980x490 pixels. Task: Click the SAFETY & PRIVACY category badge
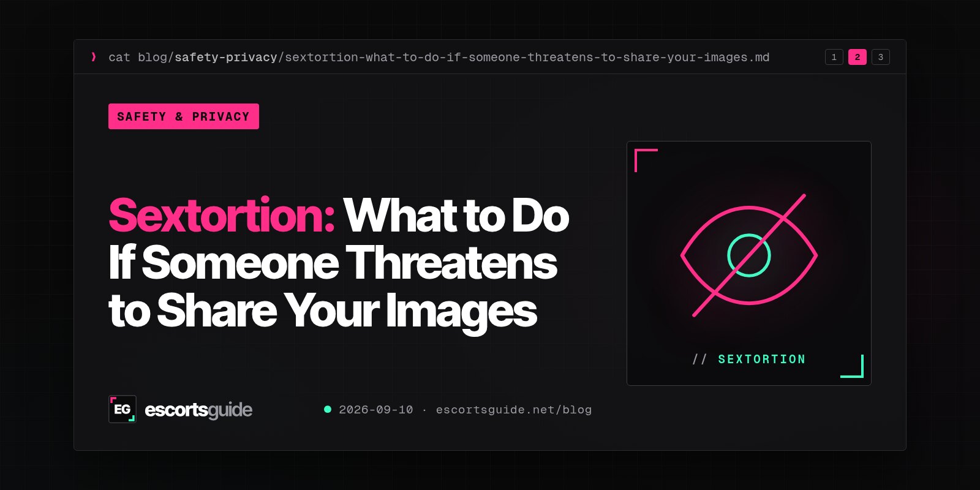pos(184,116)
